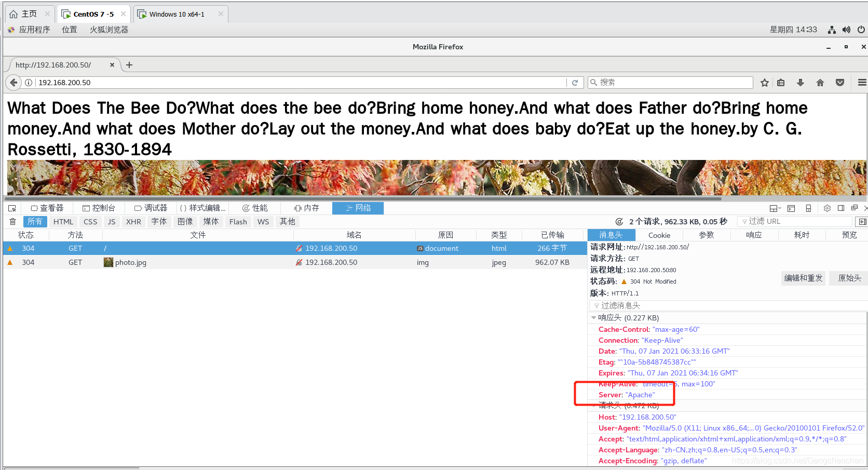This screenshot has width=868, height=470.
Task: Click the browser back arrow button
Action: [x=14, y=83]
